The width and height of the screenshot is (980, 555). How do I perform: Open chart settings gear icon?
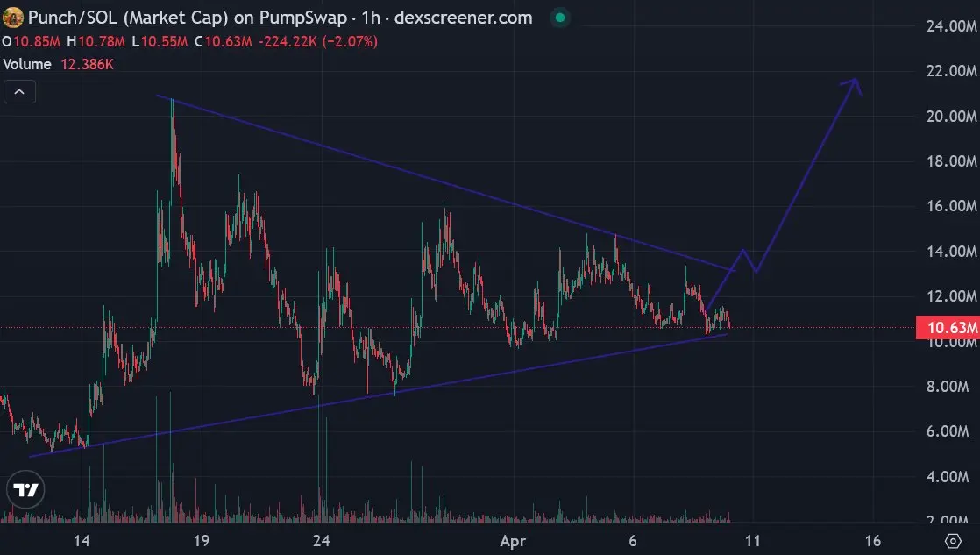[953, 541]
